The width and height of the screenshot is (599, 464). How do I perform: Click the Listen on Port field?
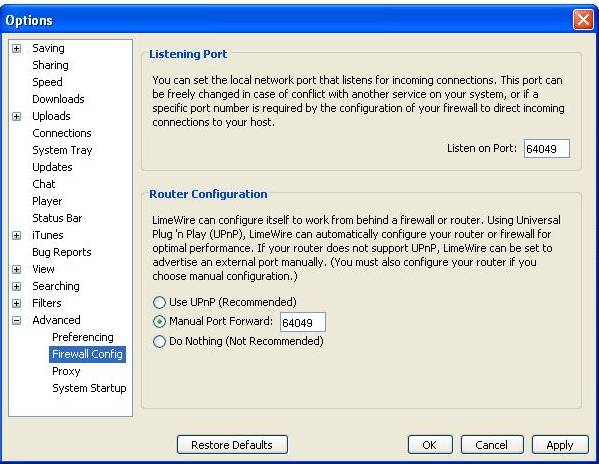click(x=547, y=149)
